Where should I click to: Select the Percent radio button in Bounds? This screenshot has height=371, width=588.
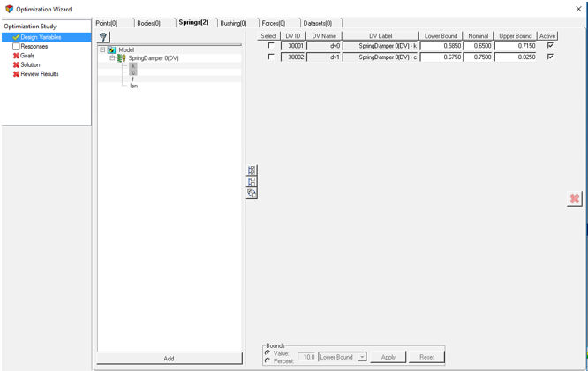click(268, 360)
